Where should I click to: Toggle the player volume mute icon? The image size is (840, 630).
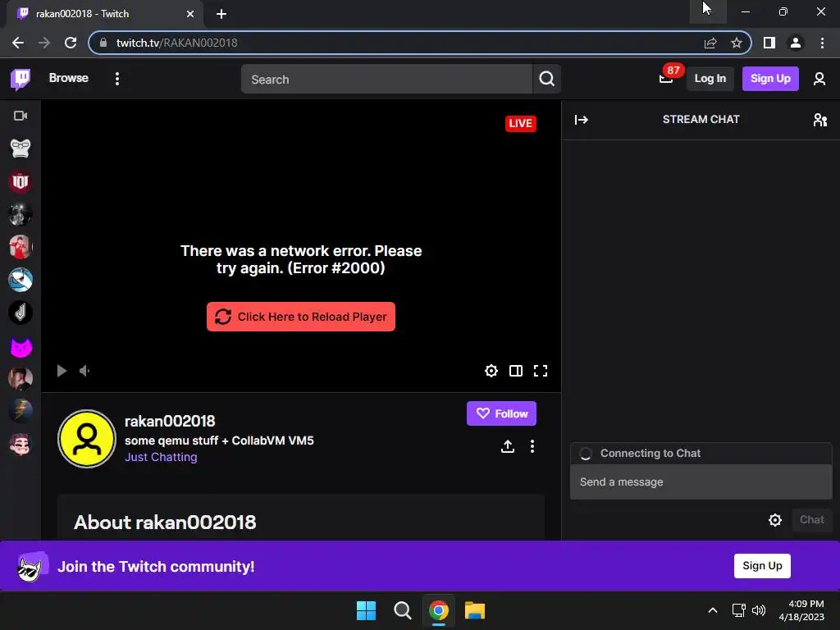(x=84, y=371)
